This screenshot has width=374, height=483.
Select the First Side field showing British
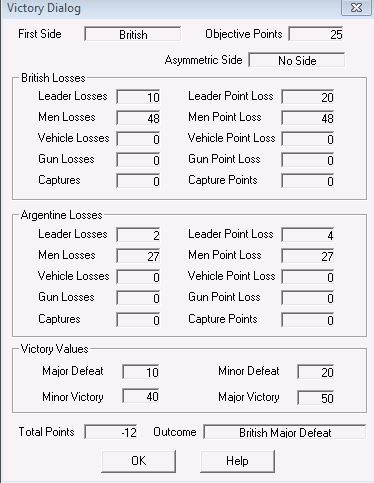coord(133,34)
